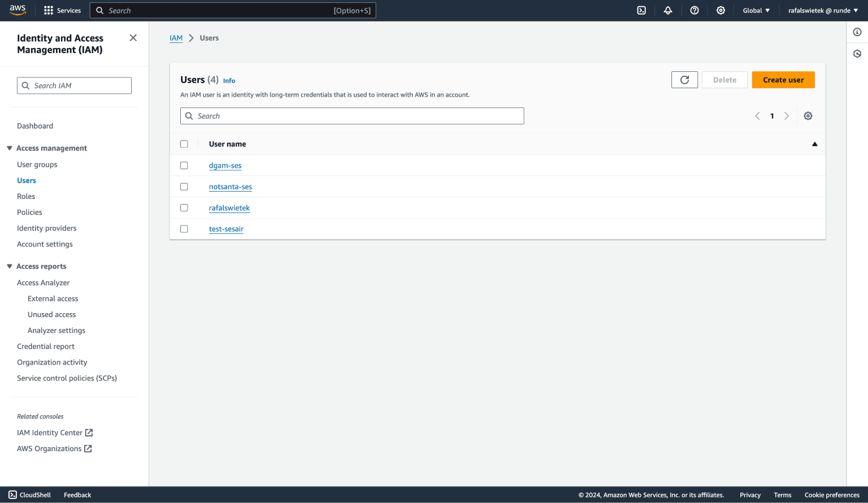This screenshot has width=868, height=503.
Task: Click the CloudShell icon in footer
Action: tap(12, 495)
